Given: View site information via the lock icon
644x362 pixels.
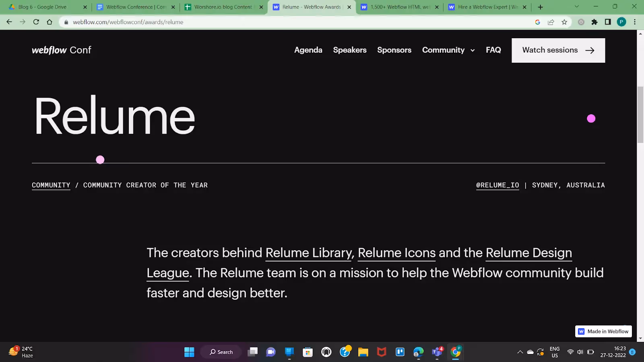Looking at the screenshot, I should tap(66, 22).
